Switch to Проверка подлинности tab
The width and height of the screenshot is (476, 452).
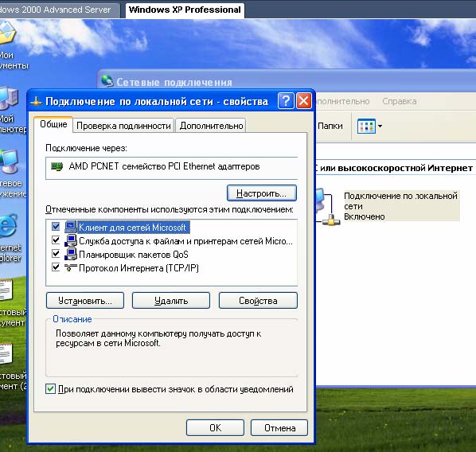[123, 126]
